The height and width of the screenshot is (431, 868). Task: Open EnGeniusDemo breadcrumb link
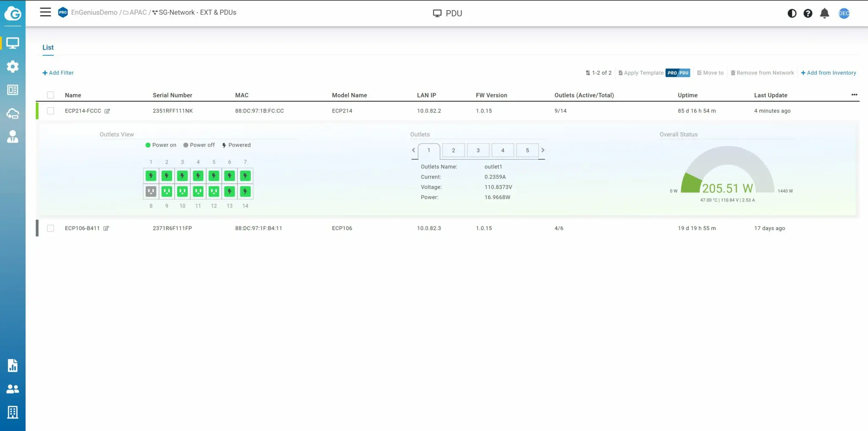(x=94, y=12)
